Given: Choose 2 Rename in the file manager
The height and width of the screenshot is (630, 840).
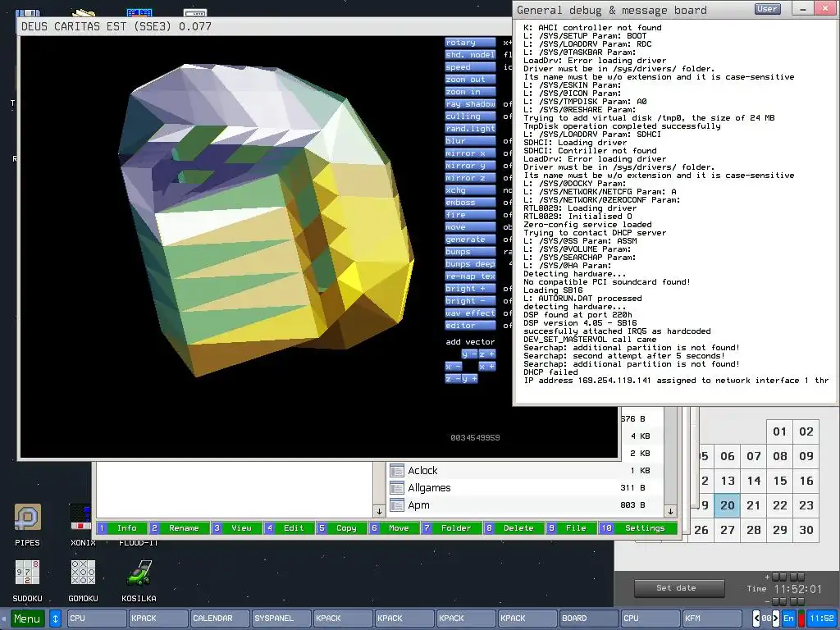Looking at the screenshot, I should (x=179, y=528).
